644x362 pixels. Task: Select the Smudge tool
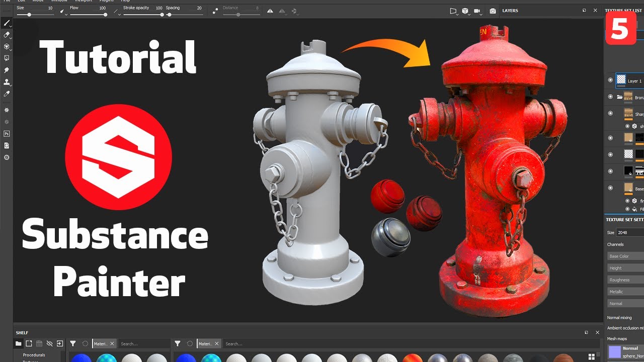click(7, 70)
